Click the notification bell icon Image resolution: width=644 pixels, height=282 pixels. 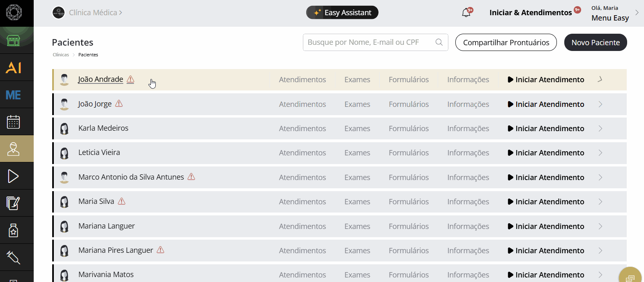tap(466, 13)
